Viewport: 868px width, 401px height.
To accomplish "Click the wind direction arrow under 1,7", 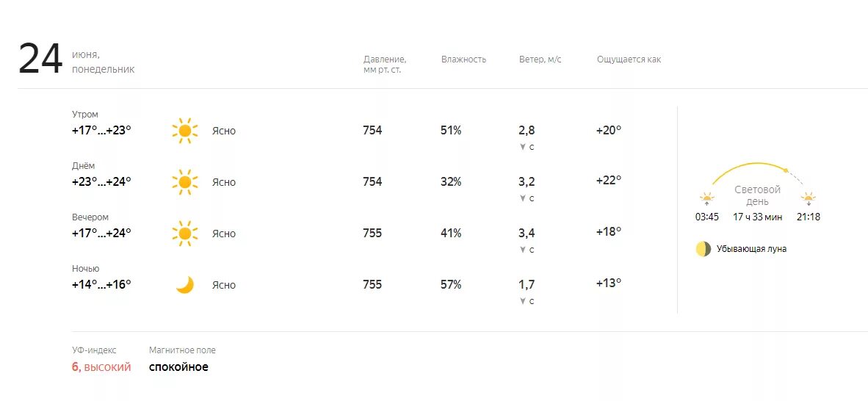I will [522, 301].
